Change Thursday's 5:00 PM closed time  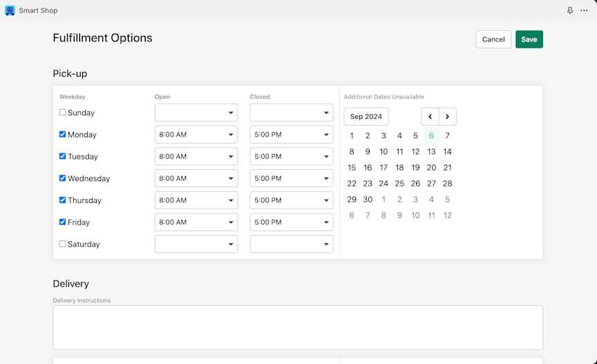(292, 200)
